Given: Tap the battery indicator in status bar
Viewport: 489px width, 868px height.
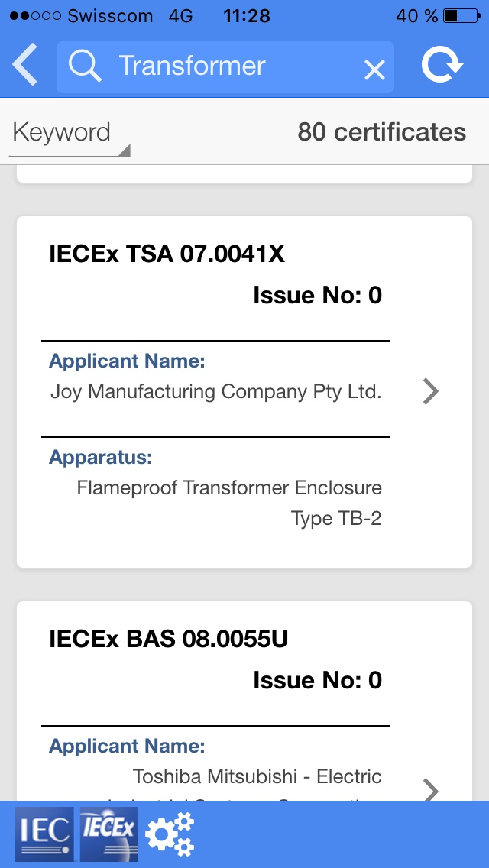Looking at the screenshot, I should tap(461, 16).
